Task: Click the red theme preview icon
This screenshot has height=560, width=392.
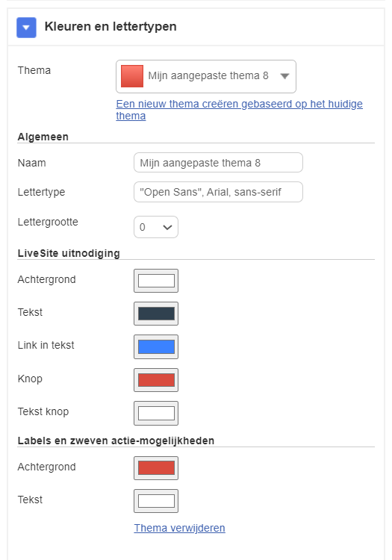Action: 132,76
